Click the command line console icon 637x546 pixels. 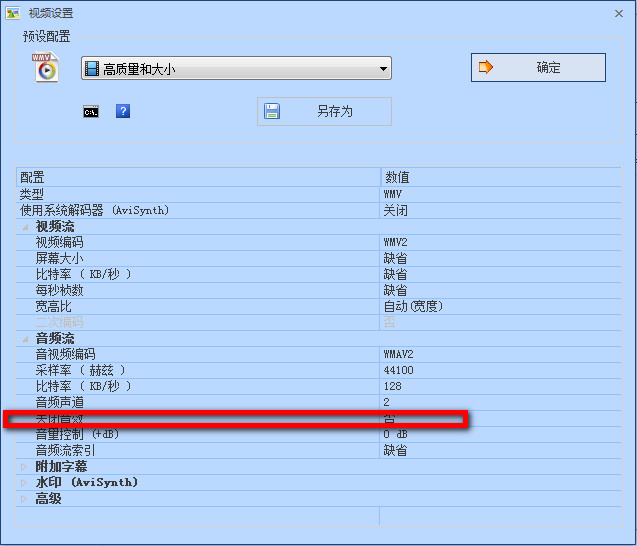tap(91, 111)
